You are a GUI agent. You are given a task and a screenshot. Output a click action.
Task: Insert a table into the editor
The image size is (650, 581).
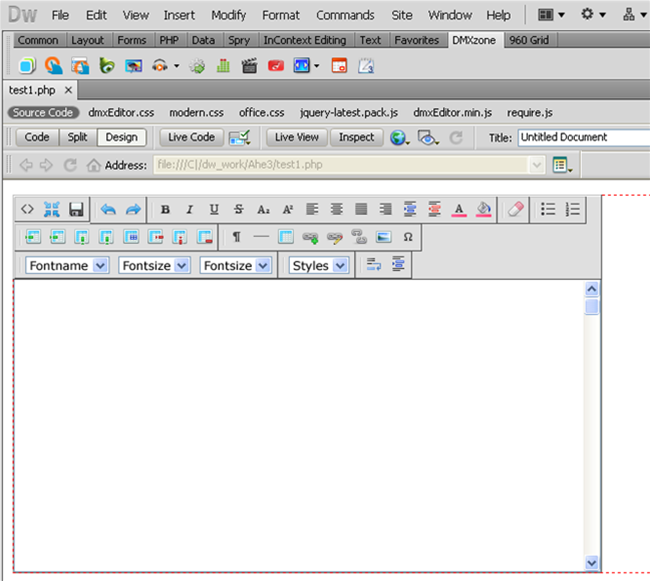coord(286,237)
